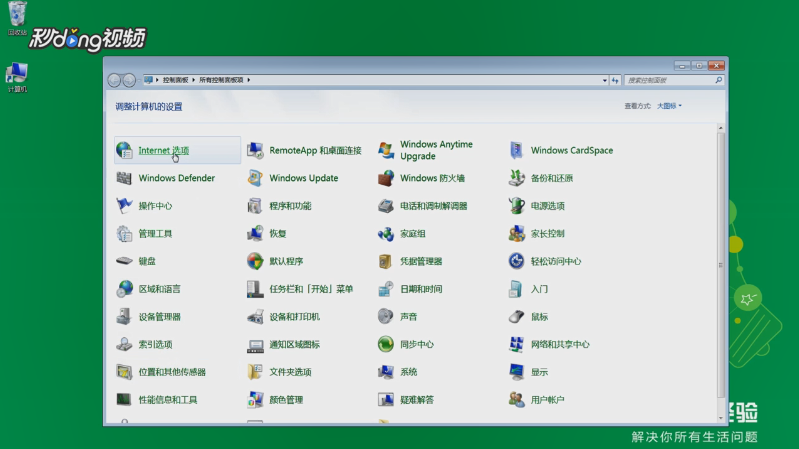The image size is (799, 449).
Task: Open 管理工具 icon
Action: (124, 233)
